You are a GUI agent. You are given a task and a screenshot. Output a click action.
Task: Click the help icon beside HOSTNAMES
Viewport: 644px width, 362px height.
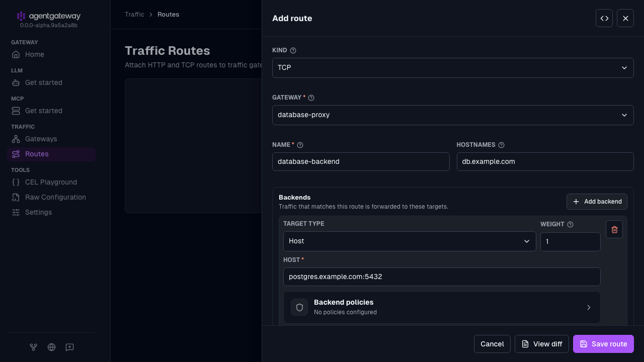click(x=501, y=145)
